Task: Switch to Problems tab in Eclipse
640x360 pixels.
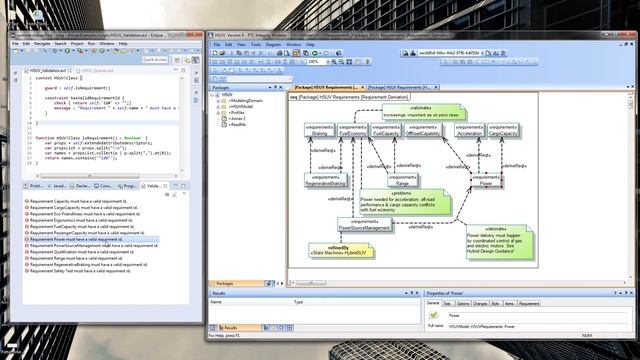Action: pos(33,186)
